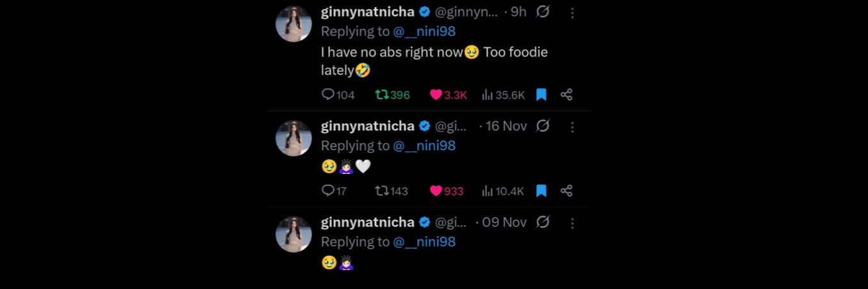Expand more menu on 16 Nov tweet
The width and height of the screenshot is (868, 289).
[572, 127]
